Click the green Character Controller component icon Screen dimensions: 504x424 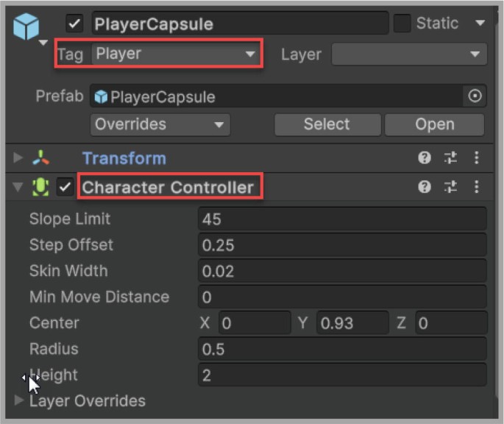tap(41, 188)
